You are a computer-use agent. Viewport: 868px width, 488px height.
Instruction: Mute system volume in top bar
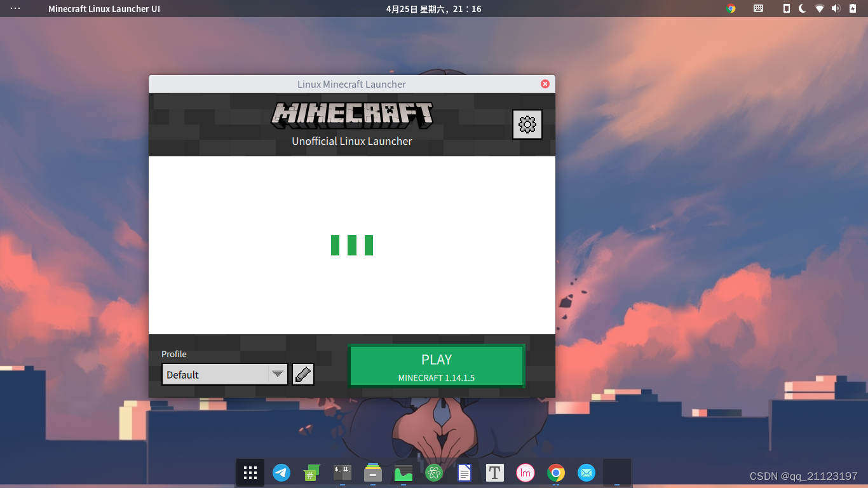[836, 8]
